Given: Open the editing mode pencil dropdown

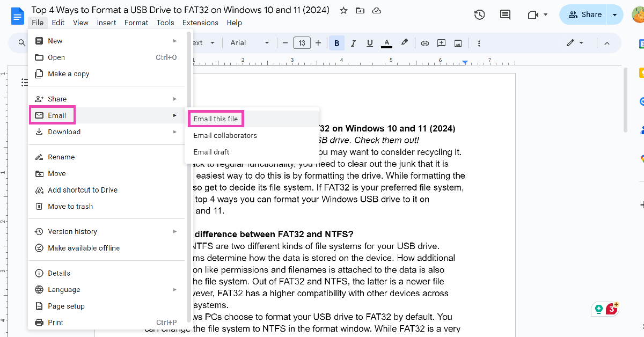Looking at the screenshot, I should [x=575, y=43].
